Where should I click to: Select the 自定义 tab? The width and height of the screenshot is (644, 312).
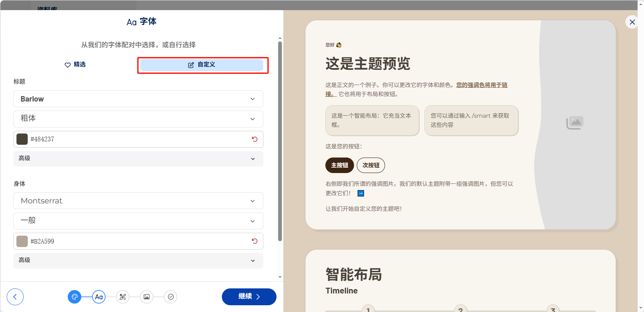click(x=202, y=65)
